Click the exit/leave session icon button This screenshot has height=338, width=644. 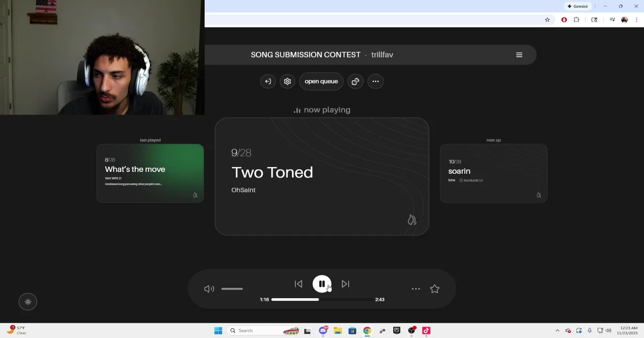(268, 81)
